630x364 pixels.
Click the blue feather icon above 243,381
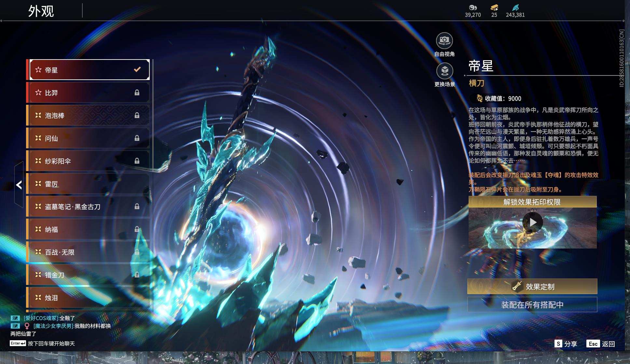515,7
